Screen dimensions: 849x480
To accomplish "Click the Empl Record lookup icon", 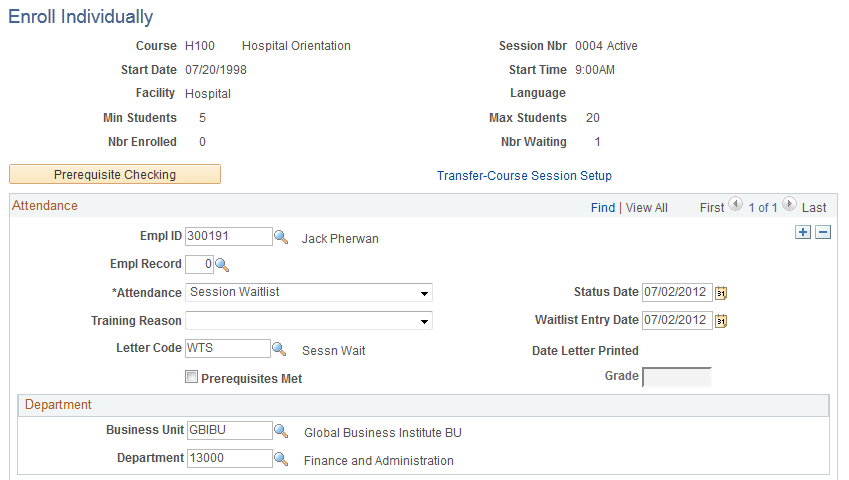I will [222, 265].
